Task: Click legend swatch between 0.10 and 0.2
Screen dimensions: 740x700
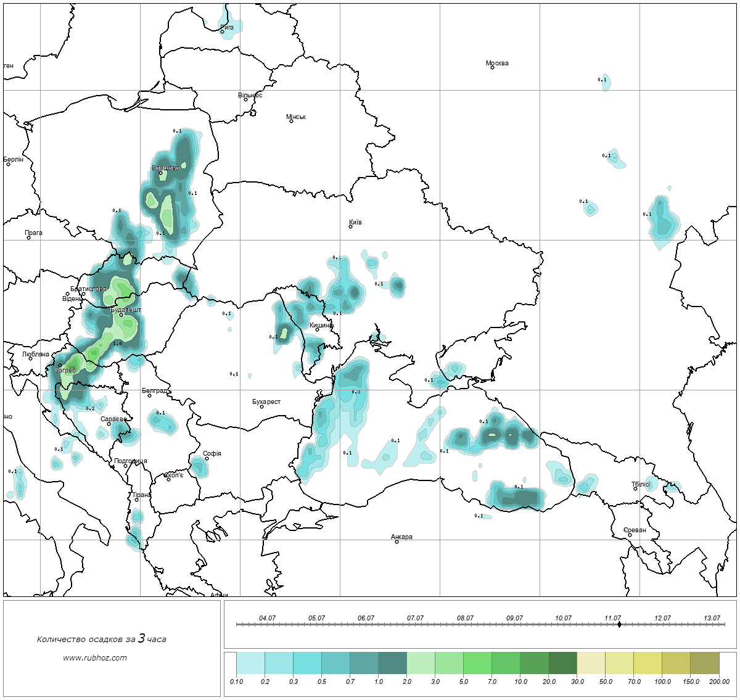Action: [x=250, y=664]
